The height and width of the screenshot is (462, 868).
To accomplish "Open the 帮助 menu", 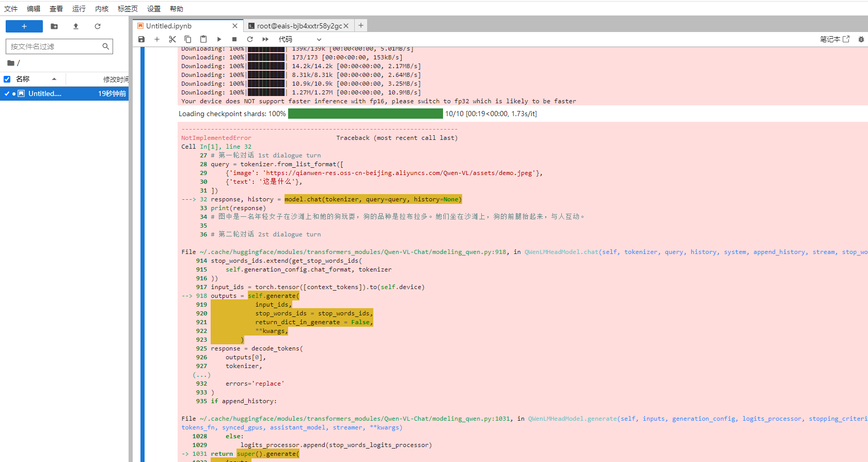I will click(177, 9).
